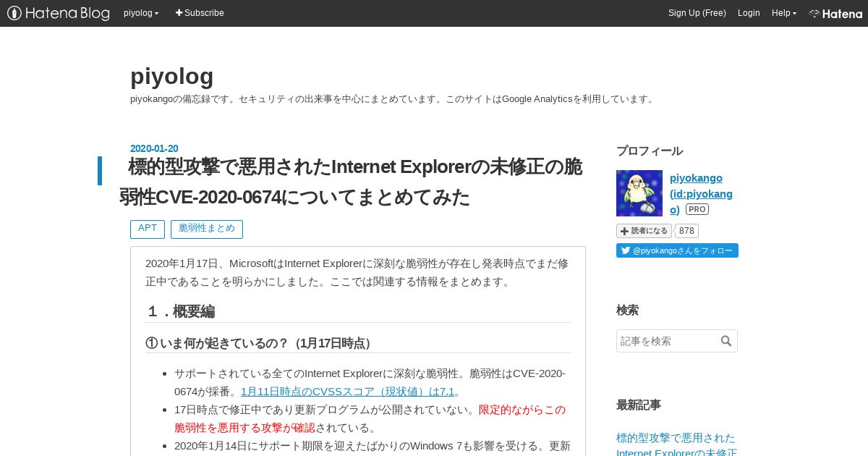Open Sign Up (Free) link

pos(697,13)
